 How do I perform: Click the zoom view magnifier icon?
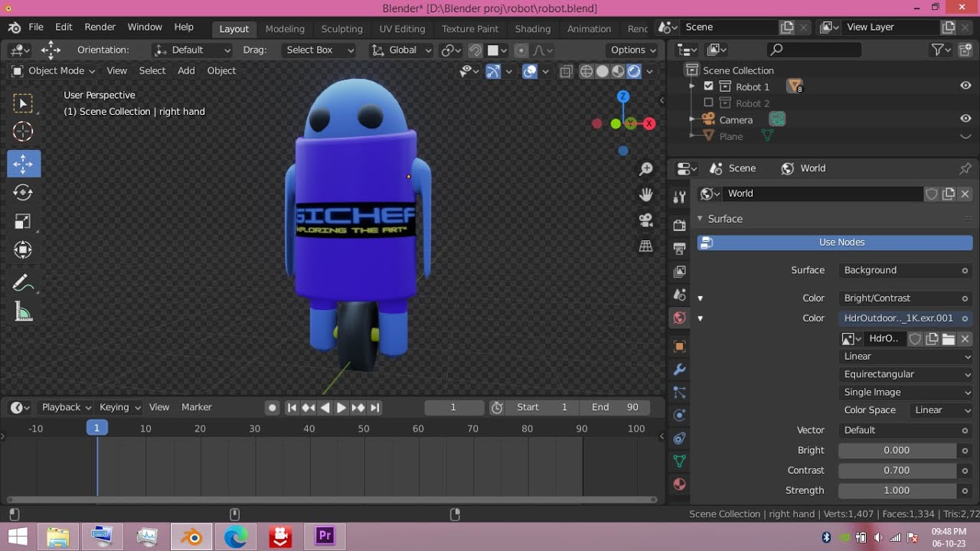coord(646,169)
